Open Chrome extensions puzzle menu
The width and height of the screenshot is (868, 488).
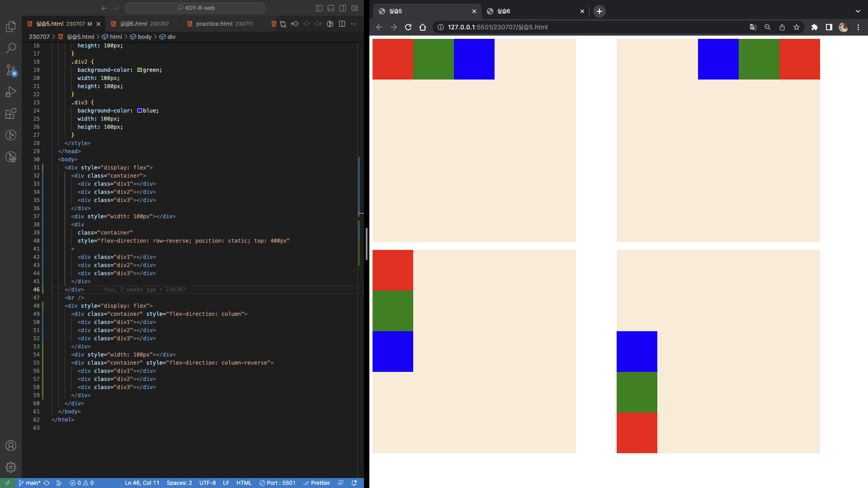(814, 27)
